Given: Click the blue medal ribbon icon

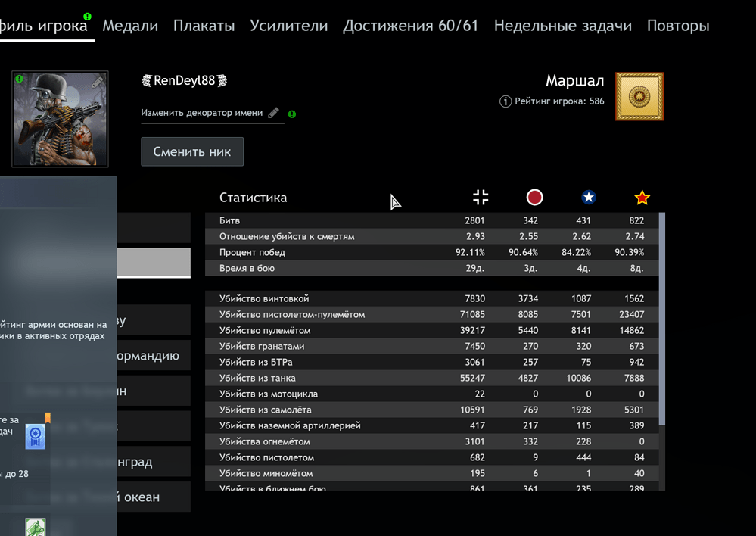Looking at the screenshot, I should [x=35, y=436].
